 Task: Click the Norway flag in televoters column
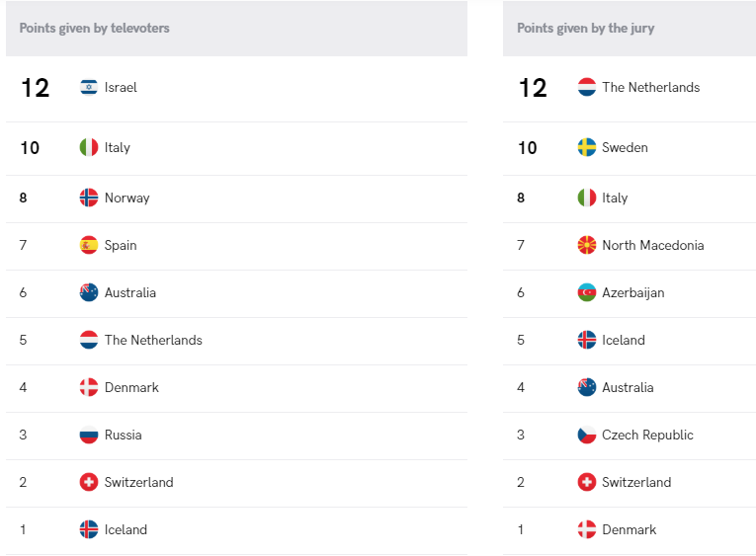(x=89, y=198)
